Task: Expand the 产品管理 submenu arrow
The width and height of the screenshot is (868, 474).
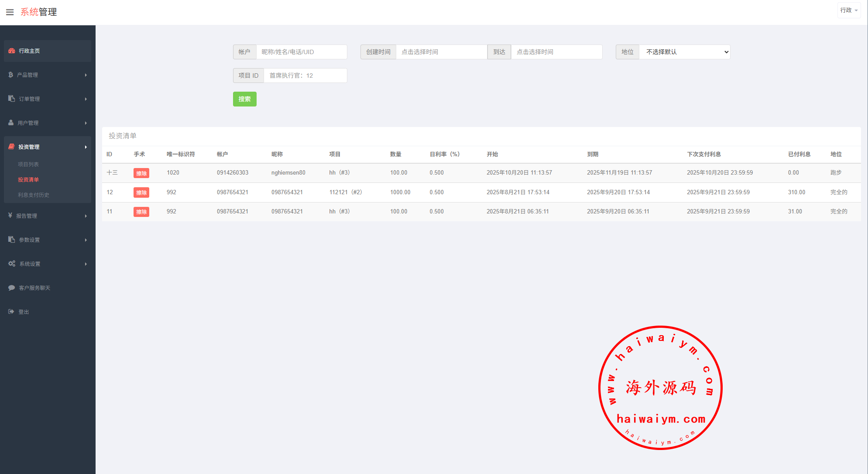Action: click(x=86, y=75)
